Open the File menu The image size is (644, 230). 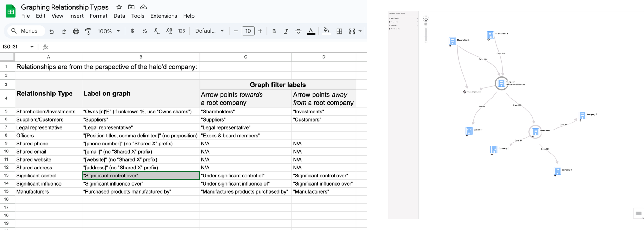click(x=25, y=16)
